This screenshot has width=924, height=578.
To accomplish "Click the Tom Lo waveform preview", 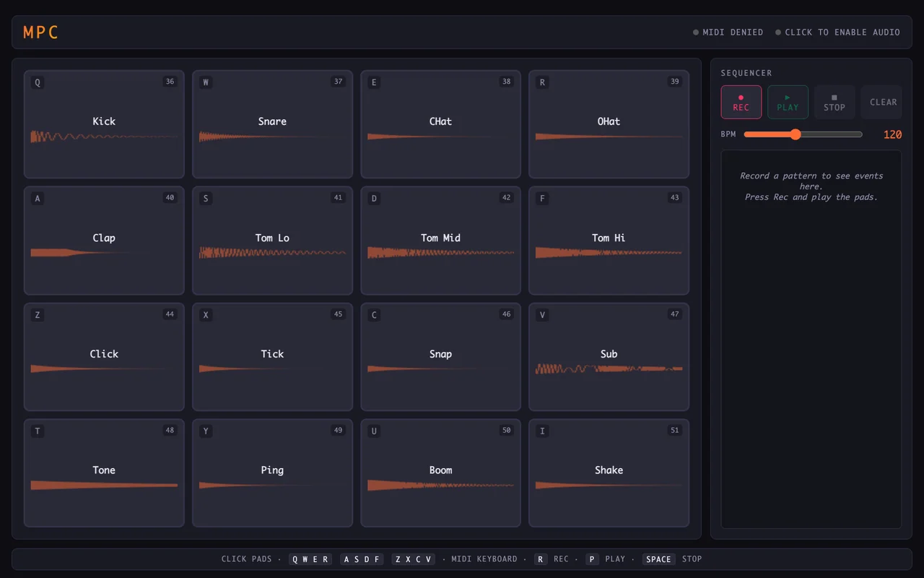I will point(272,253).
